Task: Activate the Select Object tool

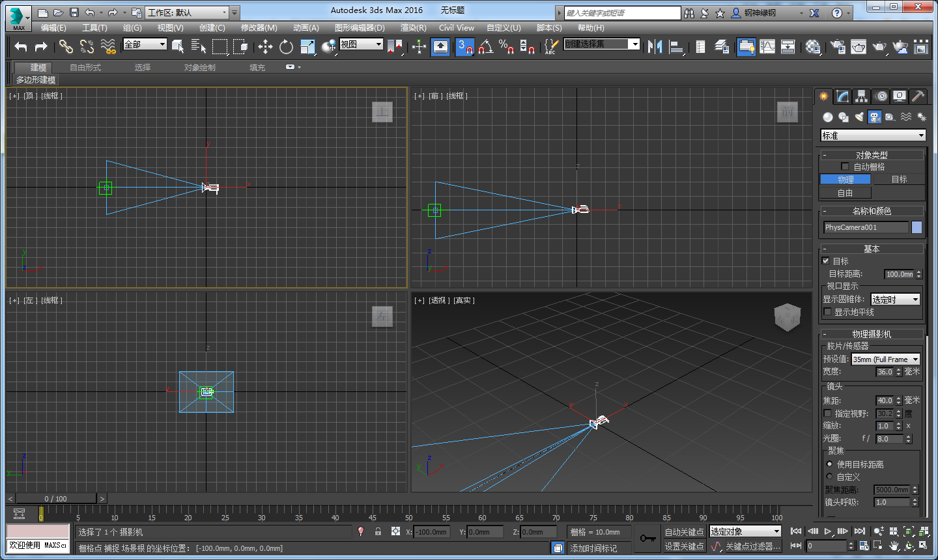Action: coord(178,46)
